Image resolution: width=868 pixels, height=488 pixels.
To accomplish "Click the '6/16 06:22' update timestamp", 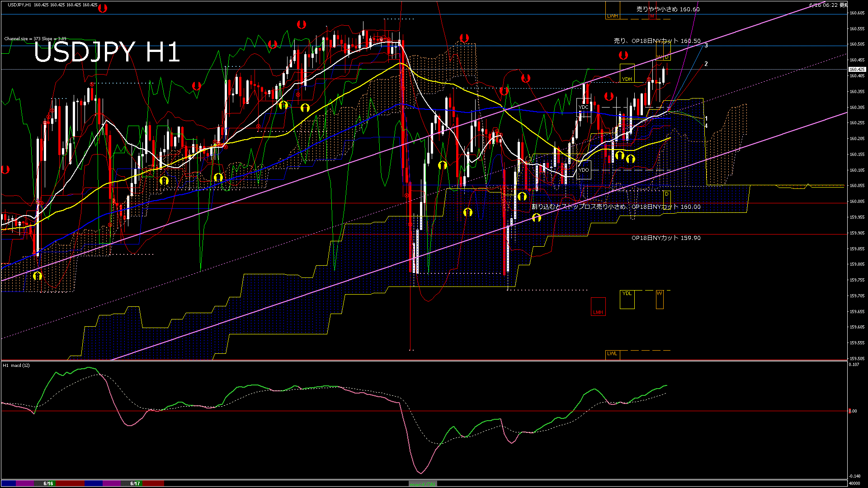I will point(828,5).
